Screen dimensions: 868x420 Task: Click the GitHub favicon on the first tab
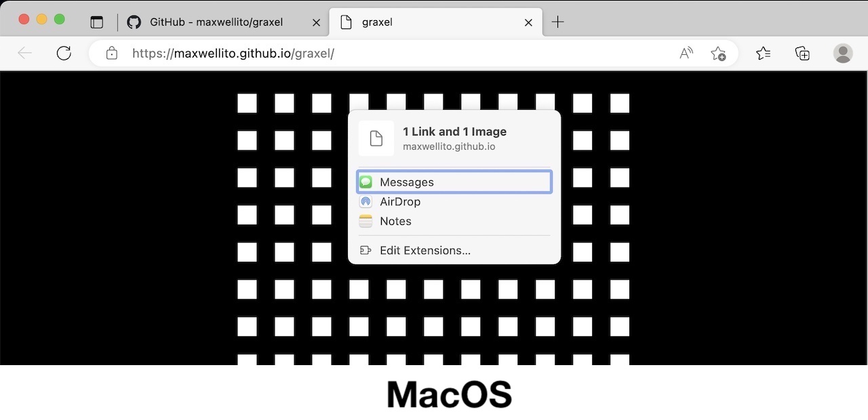134,22
